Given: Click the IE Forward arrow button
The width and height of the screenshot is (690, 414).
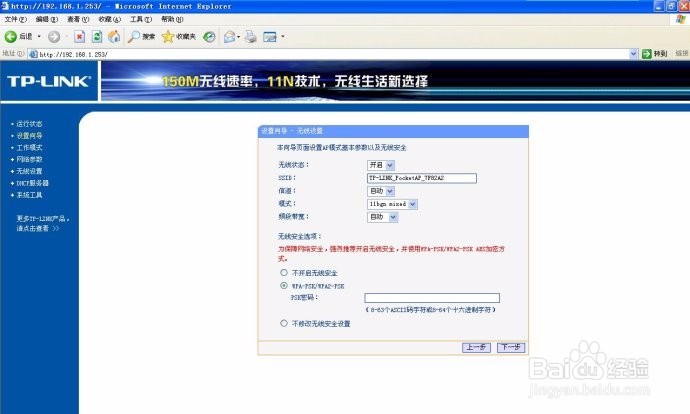Looking at the screenshot, I should point(54,37).
